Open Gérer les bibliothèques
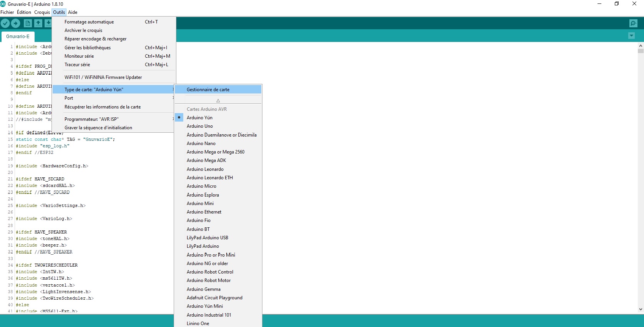The height and width of the screenshot is (327, 644). [x=114, y=48]
